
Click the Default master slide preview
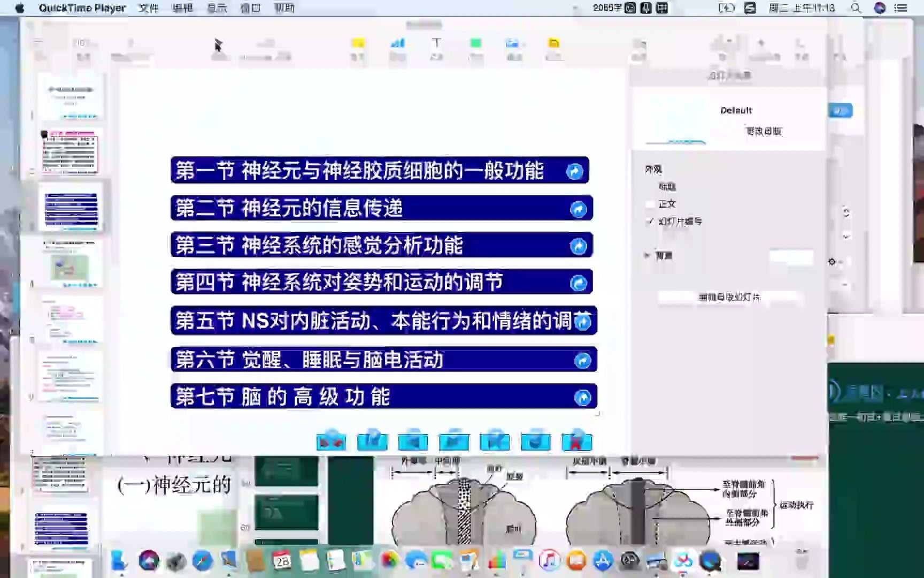pos(676,120)
